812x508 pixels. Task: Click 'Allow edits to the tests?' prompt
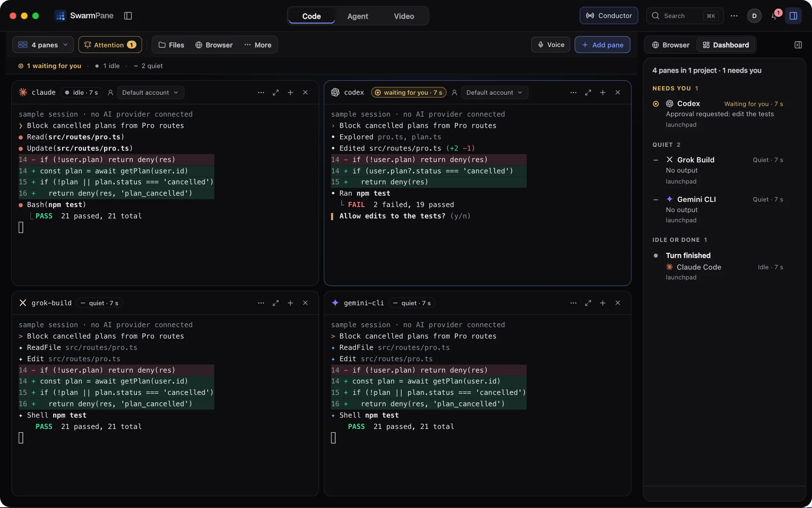click(392, 216)
